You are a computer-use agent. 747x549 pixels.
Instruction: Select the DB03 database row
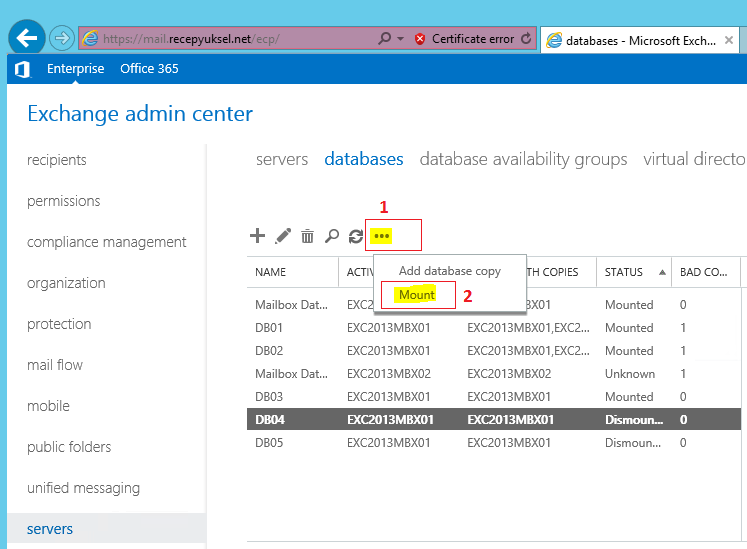point(494,396)
